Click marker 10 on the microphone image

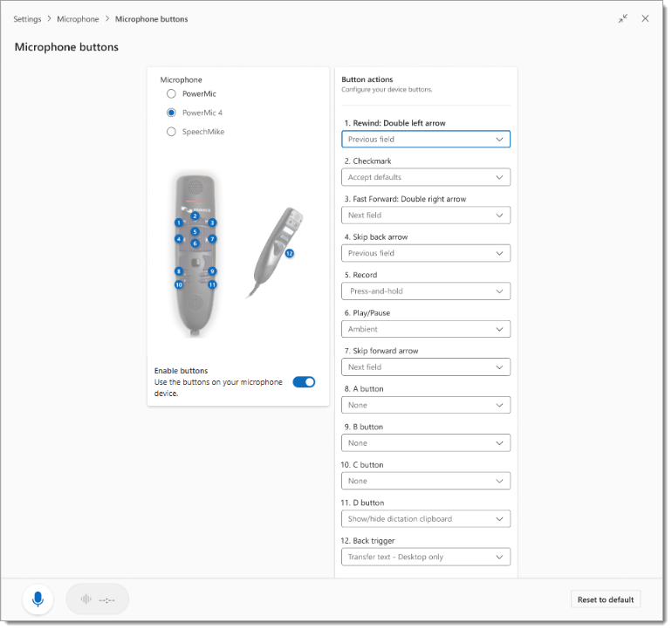tap(179, 284)
